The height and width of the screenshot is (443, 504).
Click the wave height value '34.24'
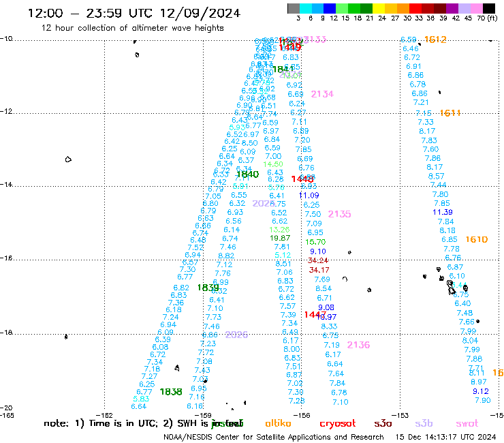(x=318, y=260)
